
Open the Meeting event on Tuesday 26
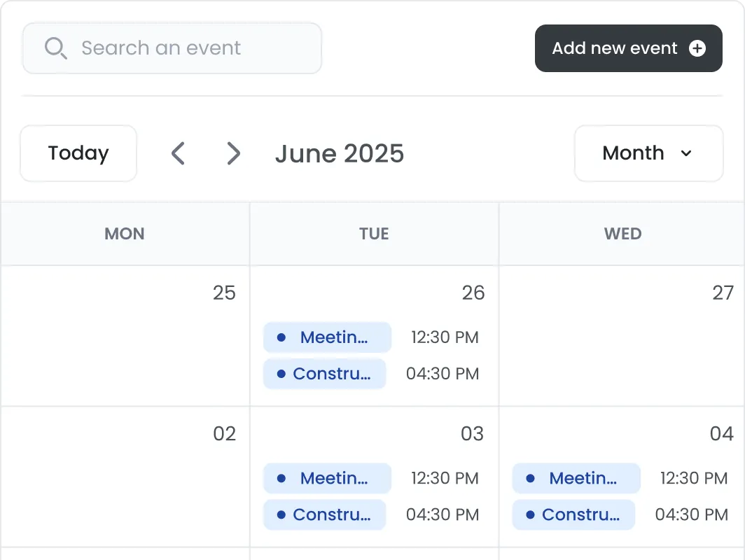[x=327, y=337]
